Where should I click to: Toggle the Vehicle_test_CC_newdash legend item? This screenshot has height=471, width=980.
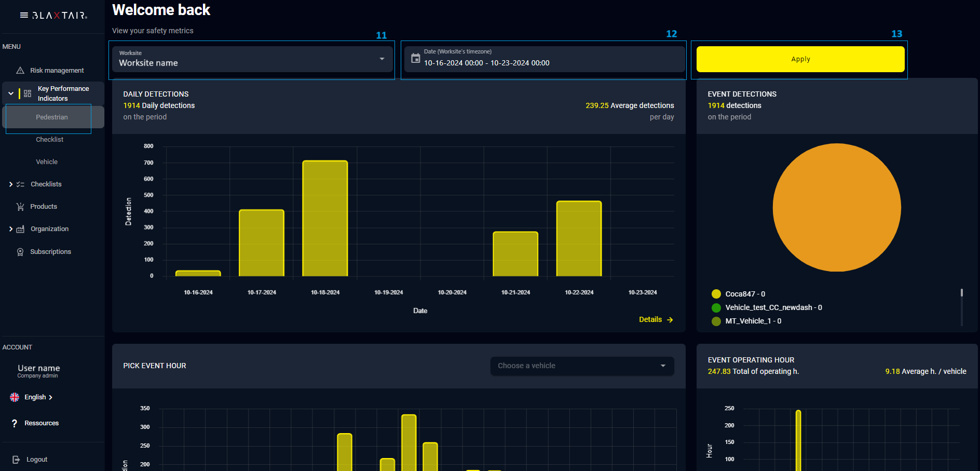point(767,307)
